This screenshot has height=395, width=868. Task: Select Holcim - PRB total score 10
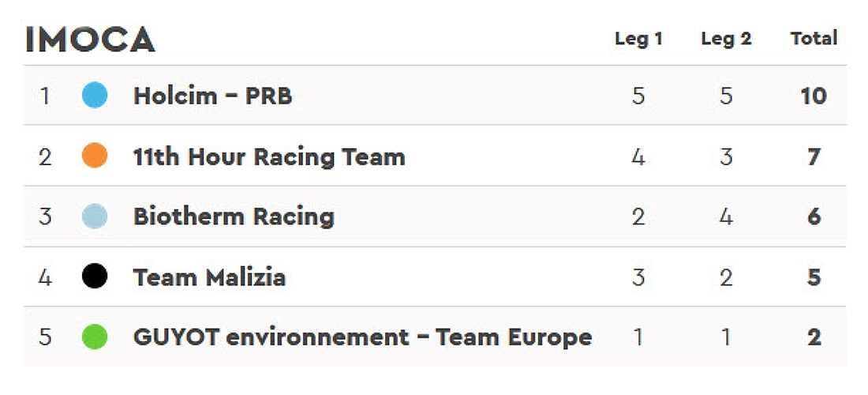tap(814, 96)
